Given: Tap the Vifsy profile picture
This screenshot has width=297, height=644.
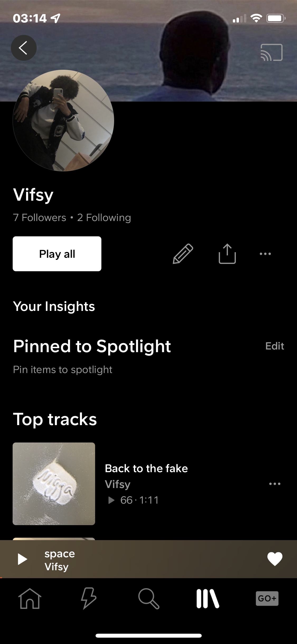Looking at the screenshot, I should pyautogui.click(x=63, y=121).
